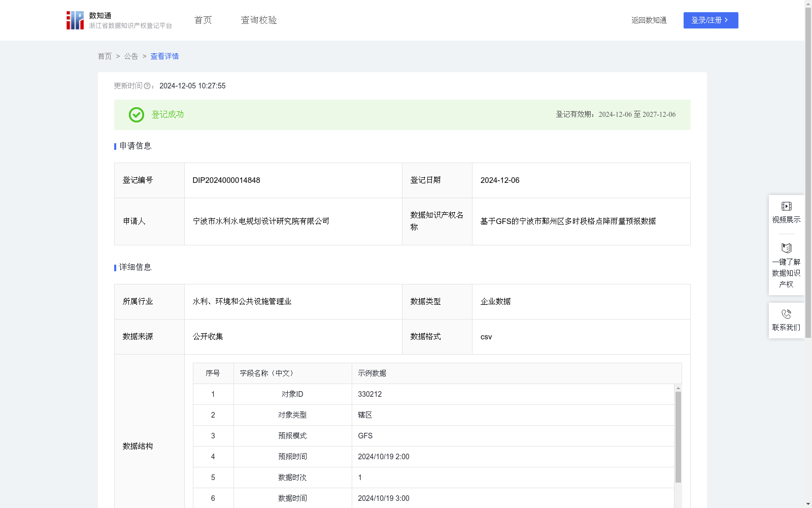This screenshot has width=812, height=508.
Task: Click registration number DIP2024000014848
Action: pos(226,180)
